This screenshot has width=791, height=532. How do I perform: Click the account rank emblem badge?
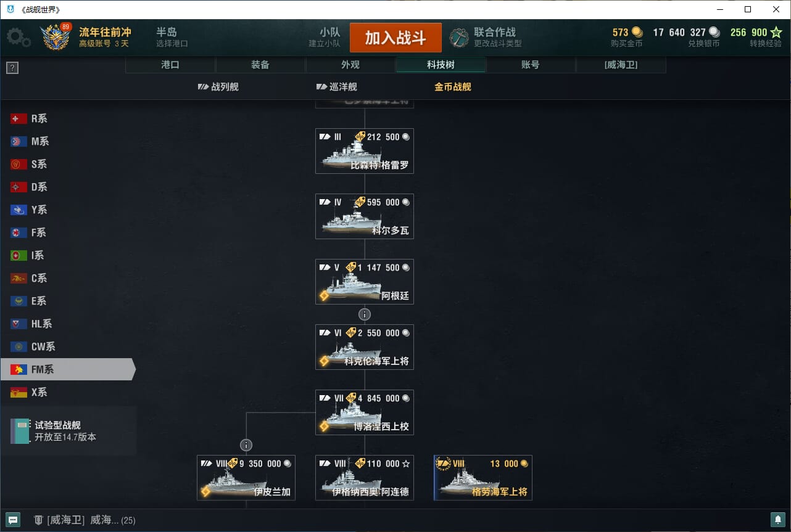(56, 37)
